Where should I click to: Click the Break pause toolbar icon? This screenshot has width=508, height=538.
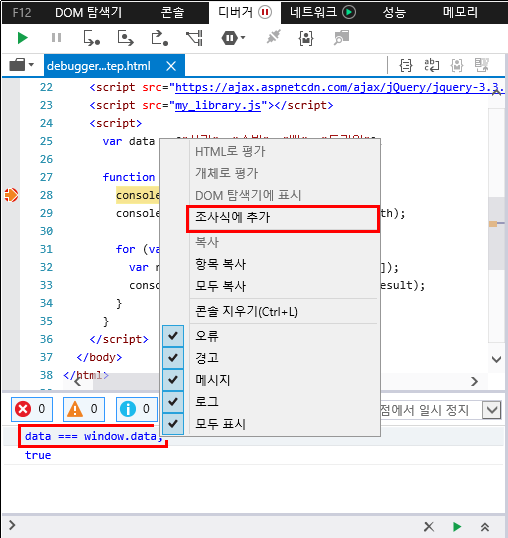click(x=56, y=38)
